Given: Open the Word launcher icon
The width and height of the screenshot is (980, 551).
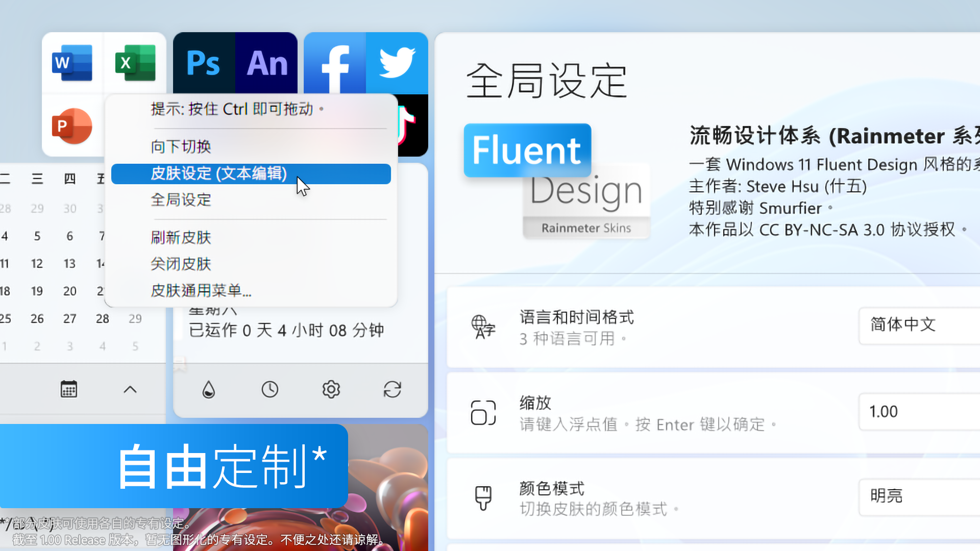Looking at the screenshot, I should point(72,63).
